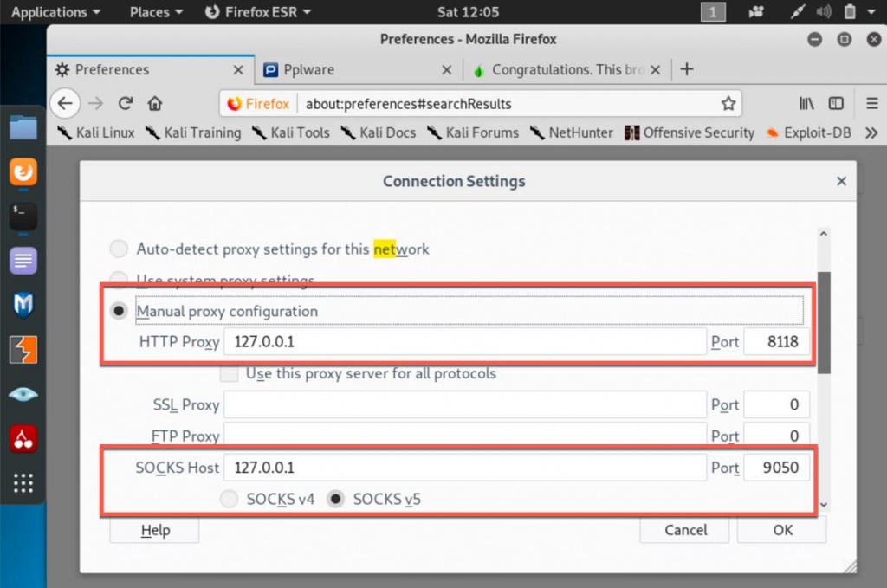This screenshot has width=887, height=588.
Task: Open the Files folder in the dock
Action: tap(23, 128)
